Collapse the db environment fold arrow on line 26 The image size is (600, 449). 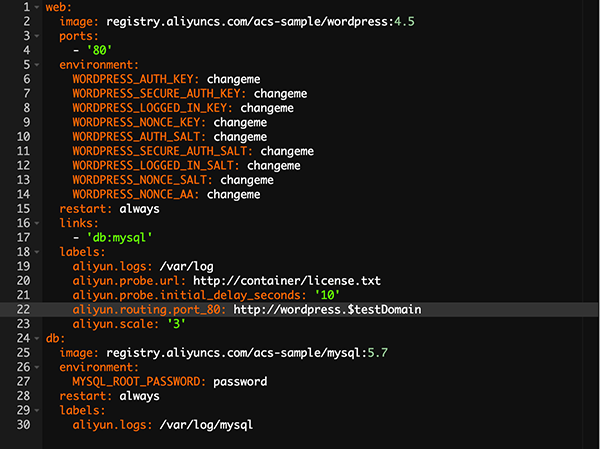pos(37,367)
